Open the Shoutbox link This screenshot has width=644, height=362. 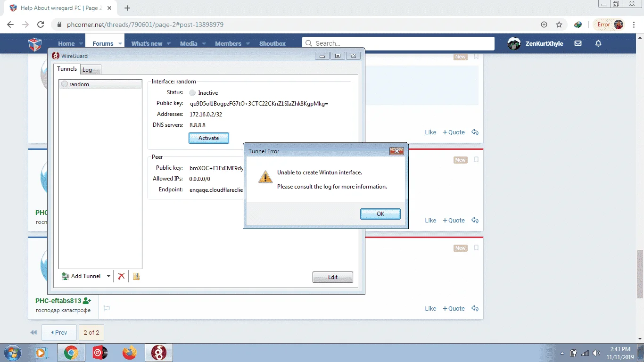272,43
